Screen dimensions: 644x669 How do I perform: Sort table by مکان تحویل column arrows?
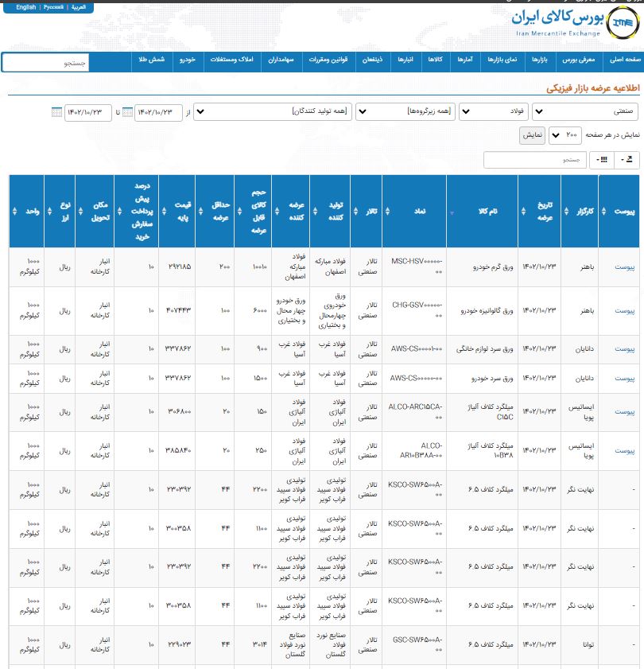tap(80, 211)
